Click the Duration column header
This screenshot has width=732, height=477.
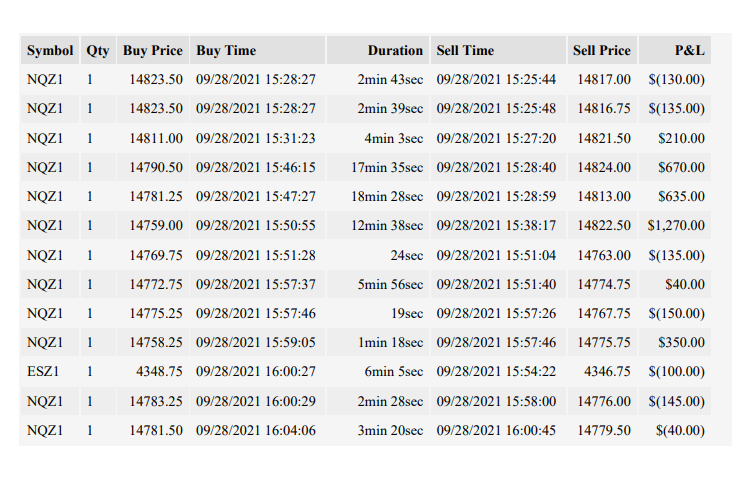pos(378,50)
